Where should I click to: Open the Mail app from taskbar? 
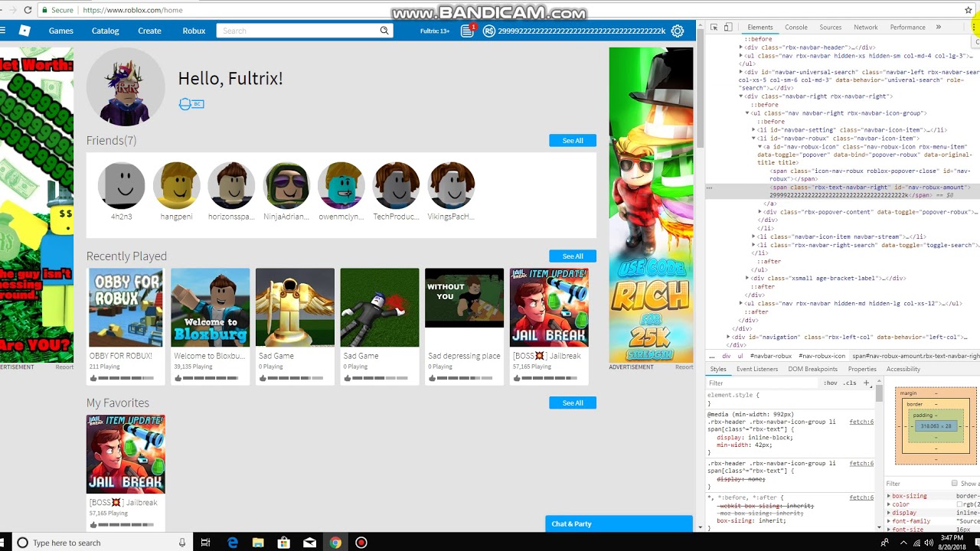click(310, 543)
